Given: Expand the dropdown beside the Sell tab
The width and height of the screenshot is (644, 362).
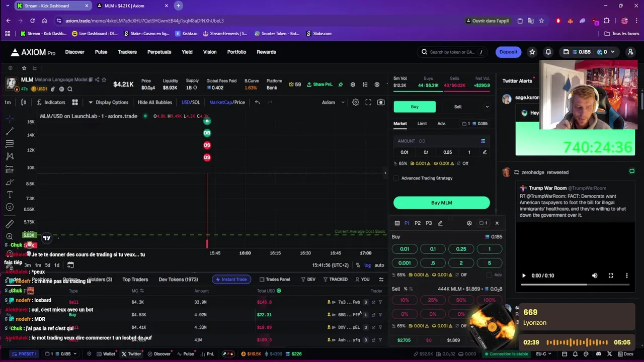Looking at the screenshot, I should pyautogui.click(x=487, y=107).
